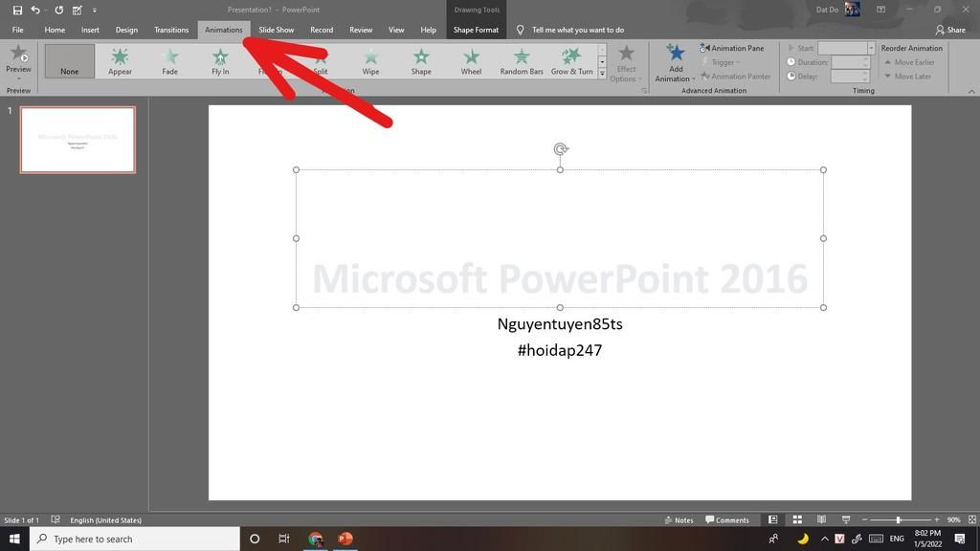Expand the Add Animation gallery

point(675,62)
